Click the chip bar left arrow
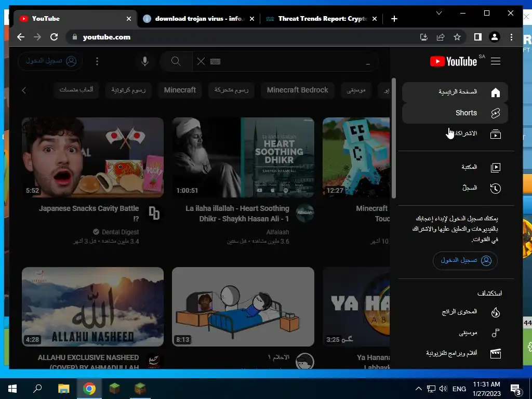Image resolution: width=532 pixels, height=399 pixels. (24, 90)
